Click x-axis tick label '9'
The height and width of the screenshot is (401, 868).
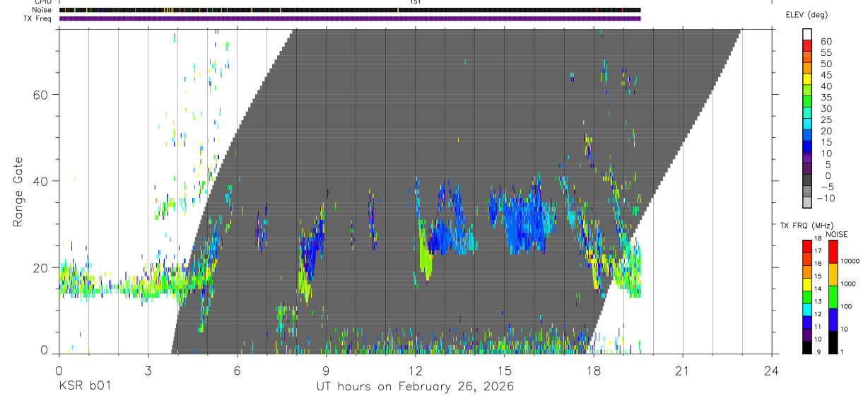click(x=326, y=370)
